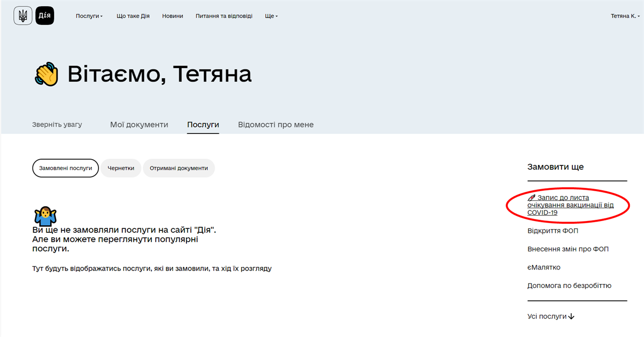The width and height of the screenshot is (644, 337).
Task: Switch to the Мої документи tab
Action: point(139,125)
